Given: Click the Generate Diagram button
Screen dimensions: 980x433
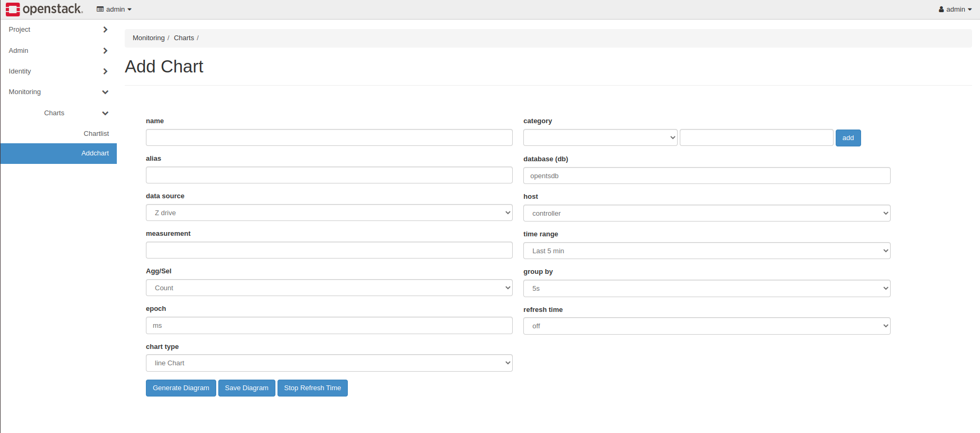Looking at the screenshot, I should 181,388.
